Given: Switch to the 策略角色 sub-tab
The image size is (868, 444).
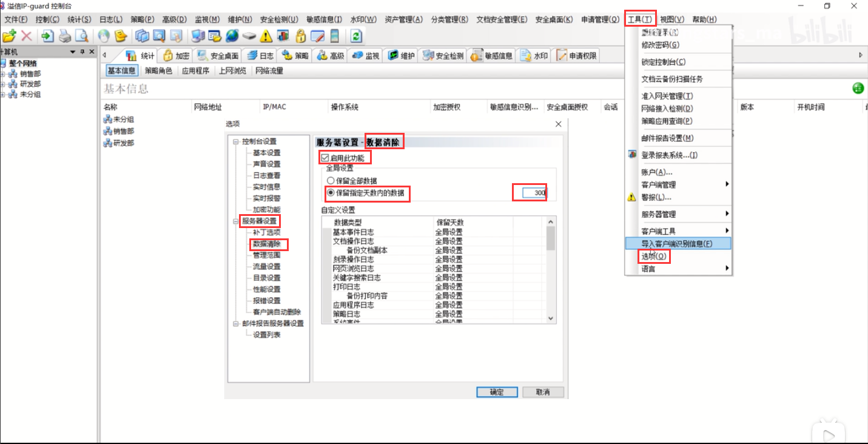Looking at the screenshot, I should pyautogui.click(x=158, y=71).
